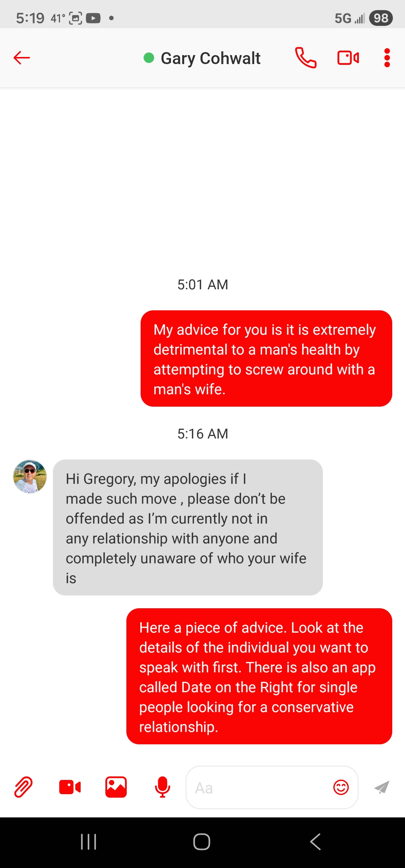Open the emoji picker
Screen dimensions: 405x868
[x=341, y=787]
